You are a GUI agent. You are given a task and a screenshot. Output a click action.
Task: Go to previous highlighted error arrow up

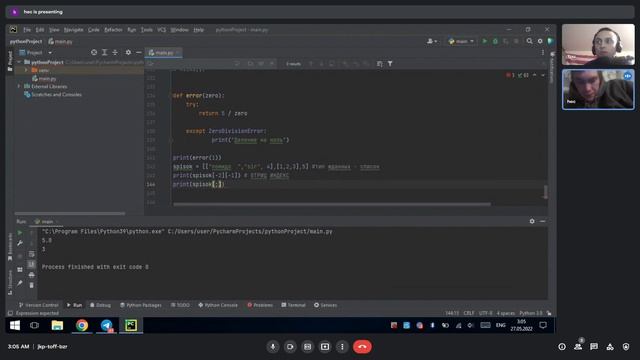tap(535, 75)
